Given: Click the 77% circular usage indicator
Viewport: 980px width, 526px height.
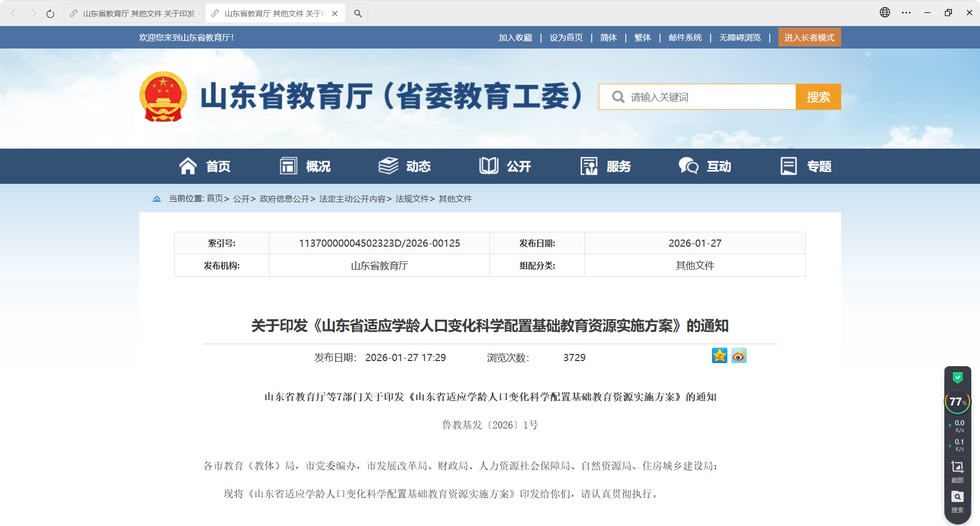Looking at the screenshot, I should (x=958, y=402).
